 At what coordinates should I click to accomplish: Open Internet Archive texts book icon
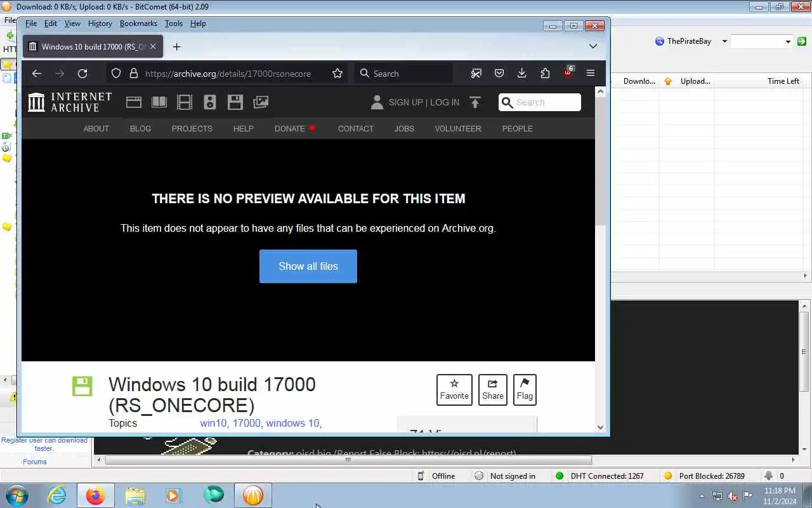click(x=159, y=102)
